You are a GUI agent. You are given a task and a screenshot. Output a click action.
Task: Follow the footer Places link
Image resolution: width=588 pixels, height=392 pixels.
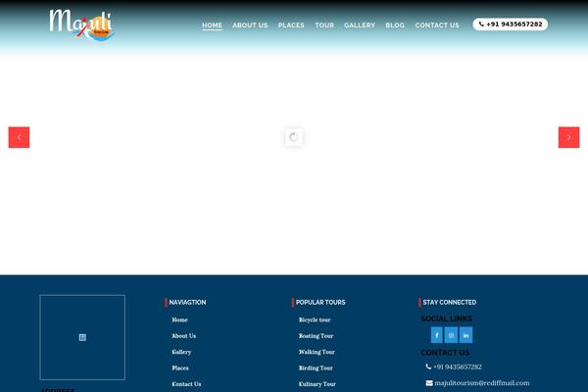click(180, 368)
